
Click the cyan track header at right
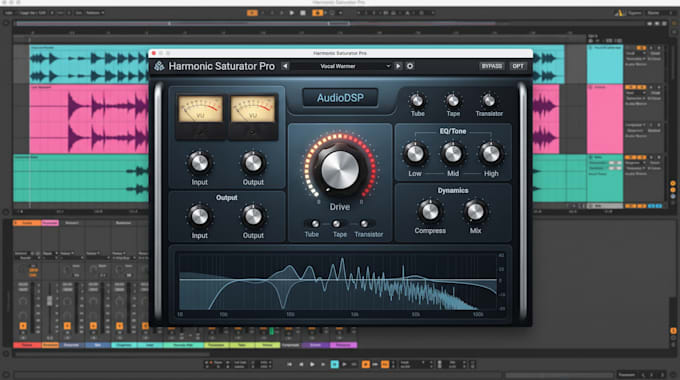[x=605, y=65]
